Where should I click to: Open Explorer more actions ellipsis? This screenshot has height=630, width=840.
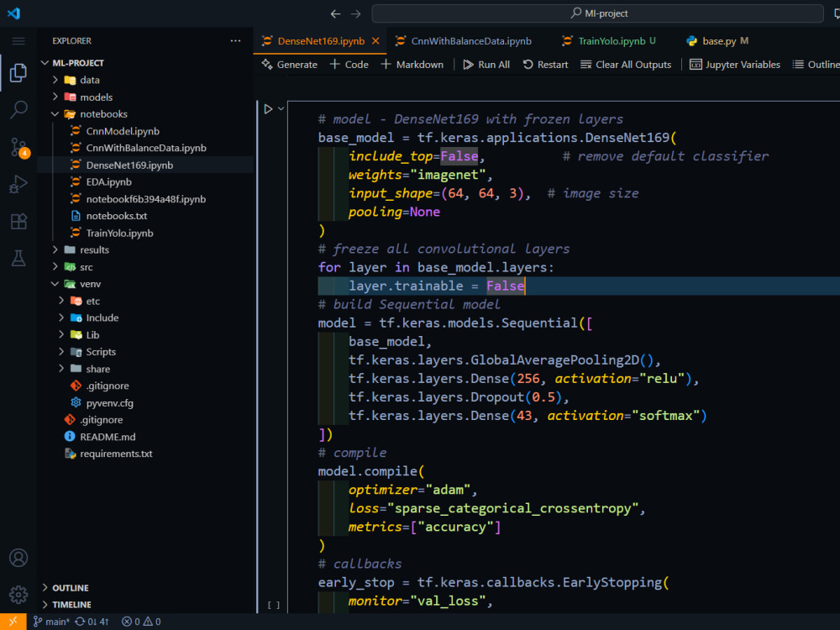[x=235, y=40]
